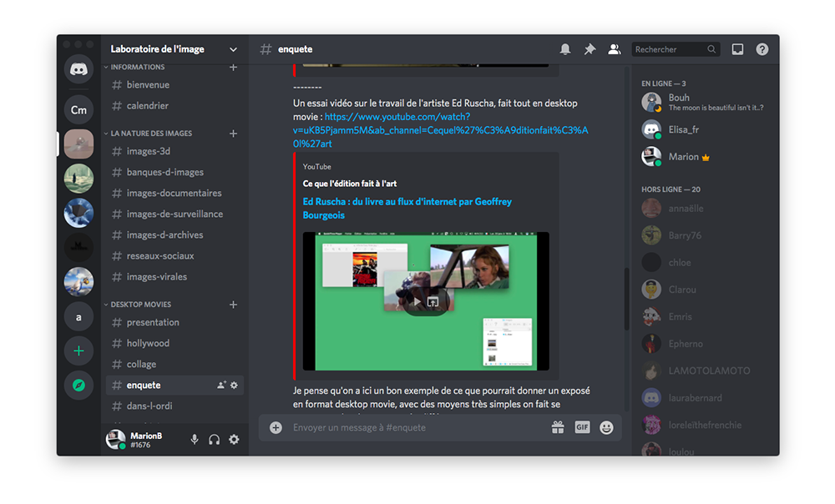Image resolution: width=835 pixels, height=504 pixels.
Task: Create channel in LA NATURE DES IMAGES
Action: [233, 133]
